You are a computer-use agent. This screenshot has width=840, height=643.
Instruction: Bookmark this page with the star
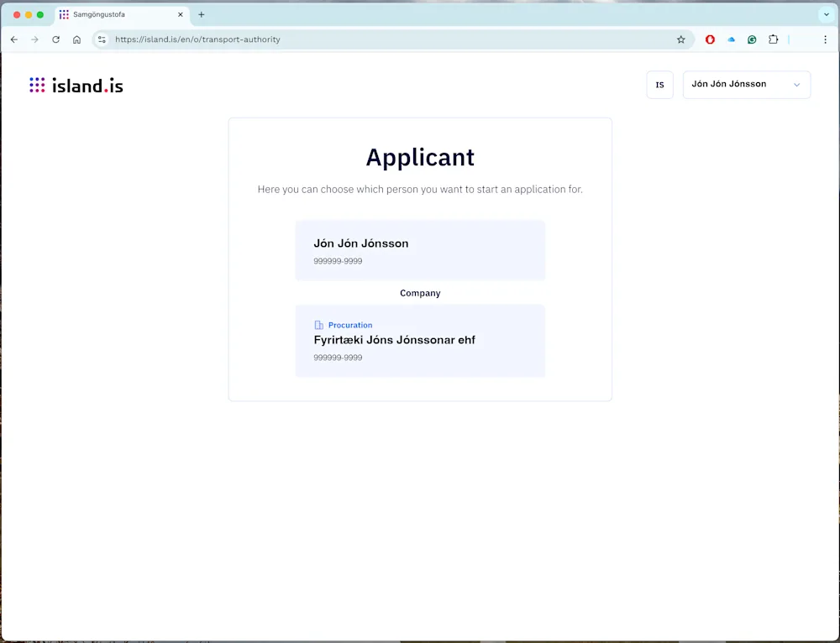point(681,39)
